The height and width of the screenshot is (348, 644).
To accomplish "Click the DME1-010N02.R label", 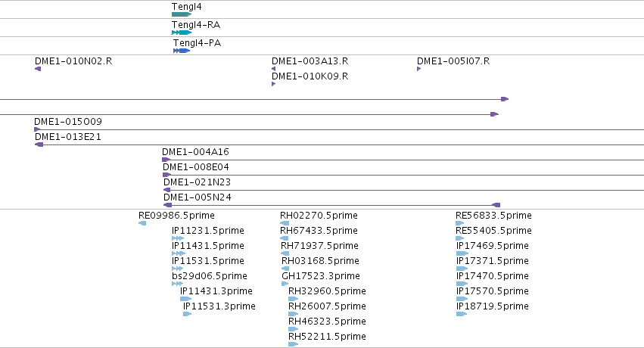I will pyautogui.click(x=73, y=61).
